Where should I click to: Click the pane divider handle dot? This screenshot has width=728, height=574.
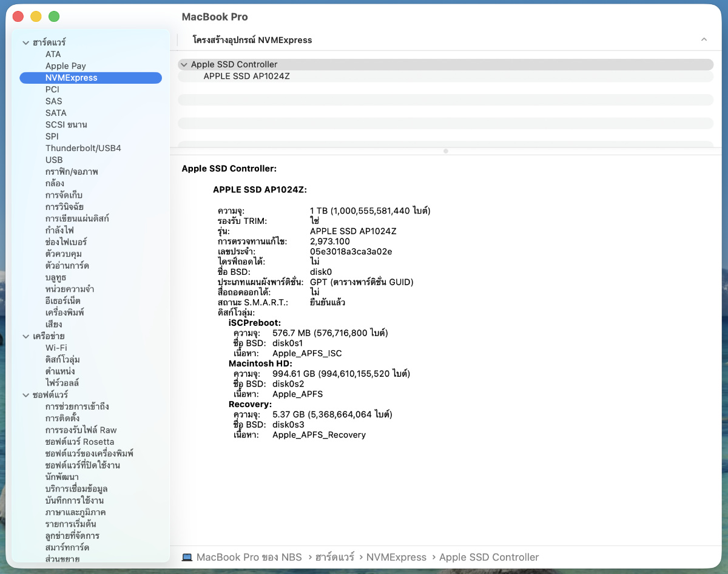[x=446, y=151]
